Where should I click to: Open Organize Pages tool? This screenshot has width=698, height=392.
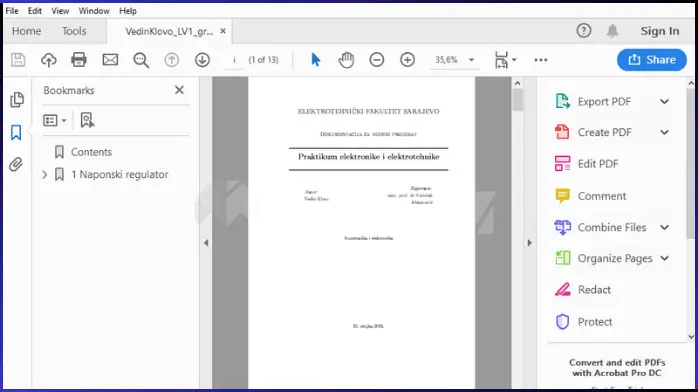tap(614, 258)
